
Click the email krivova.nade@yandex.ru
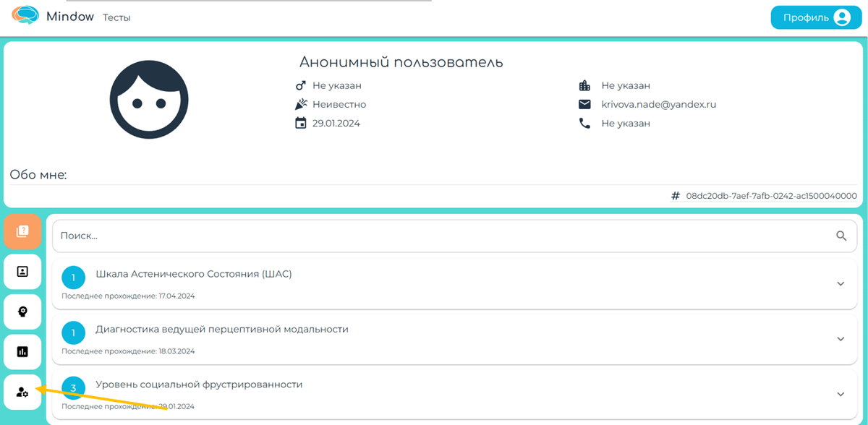pos(658,105)
